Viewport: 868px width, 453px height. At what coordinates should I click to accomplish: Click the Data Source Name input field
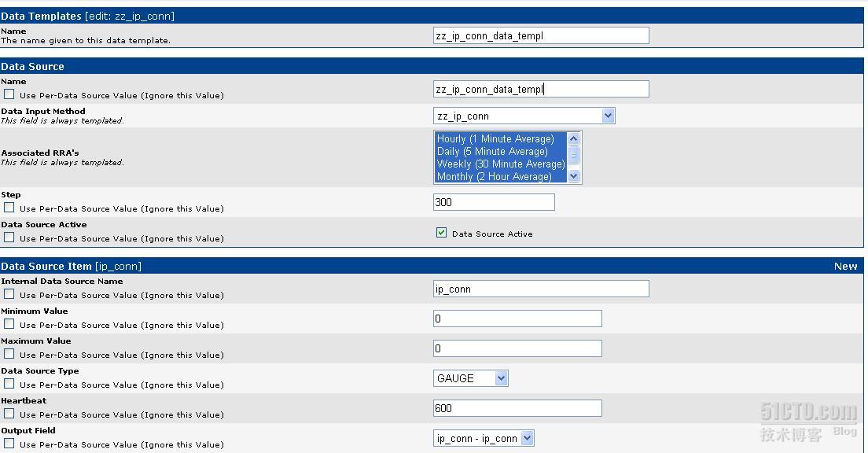click(x=541, y=89)
